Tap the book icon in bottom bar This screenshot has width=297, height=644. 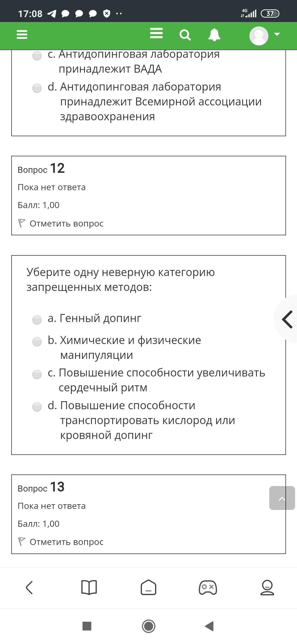89,588
